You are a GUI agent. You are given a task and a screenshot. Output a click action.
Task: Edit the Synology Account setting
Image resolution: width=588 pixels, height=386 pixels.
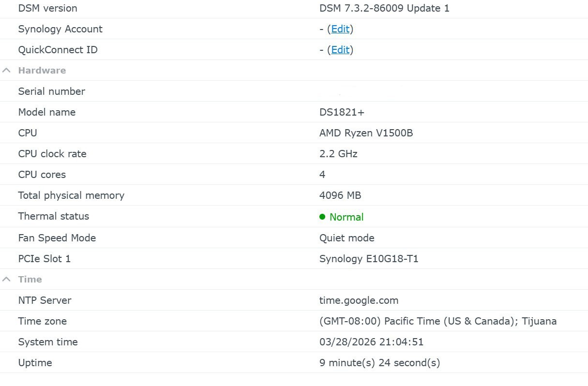340,29
